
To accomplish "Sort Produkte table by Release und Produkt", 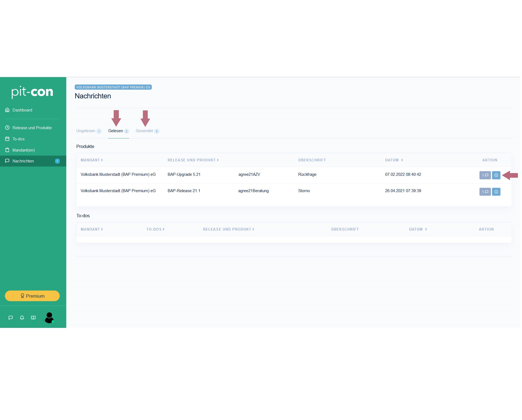I will [x=193, y=160].
